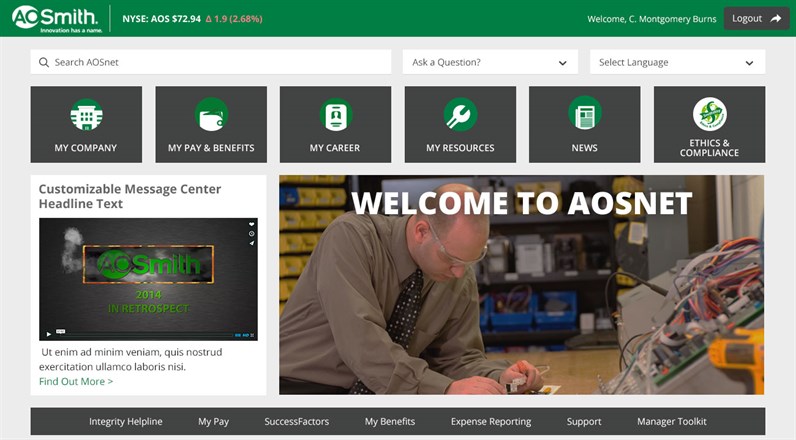The image size is (796, 440).
Task: Open My Pay in bottom menu
Action: (213, 421)
